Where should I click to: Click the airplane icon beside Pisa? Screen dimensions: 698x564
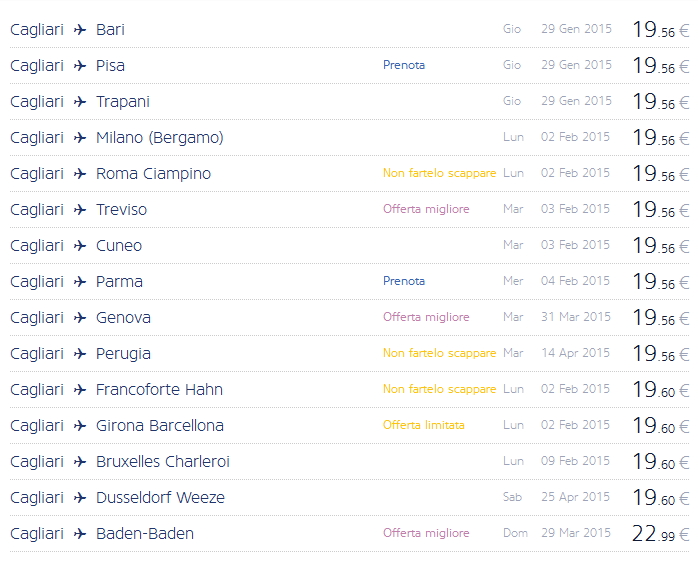(80, 66)
